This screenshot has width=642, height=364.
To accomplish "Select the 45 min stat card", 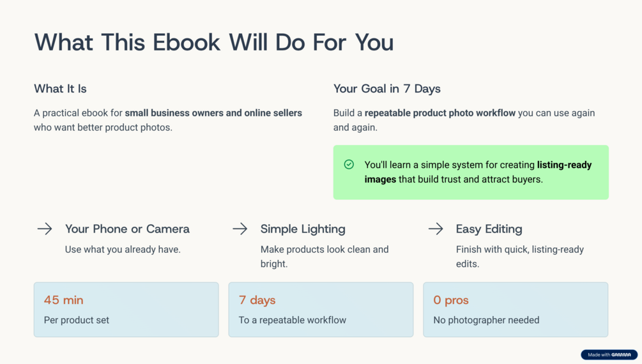I will (x=126, y=310).
